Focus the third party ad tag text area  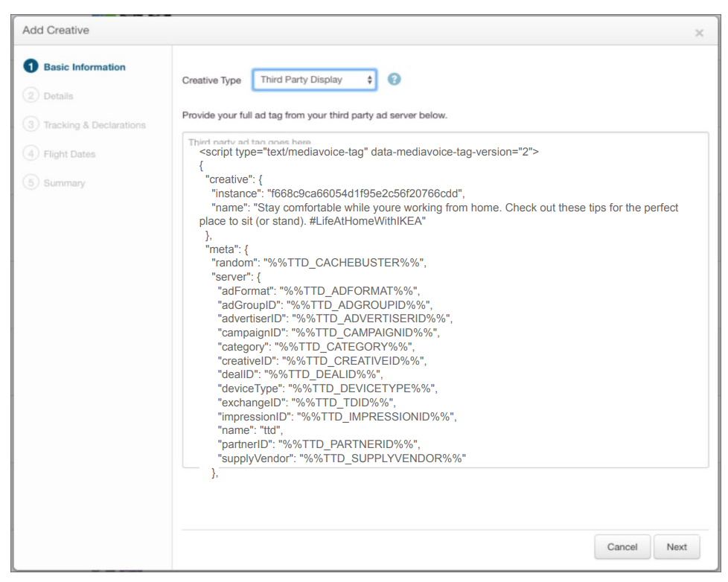[445, 298]
